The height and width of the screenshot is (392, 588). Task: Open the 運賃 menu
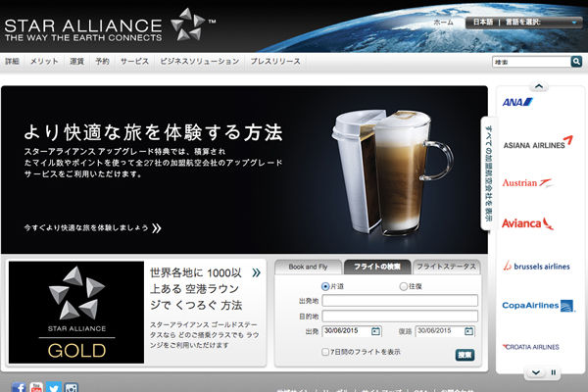point(76,61)
